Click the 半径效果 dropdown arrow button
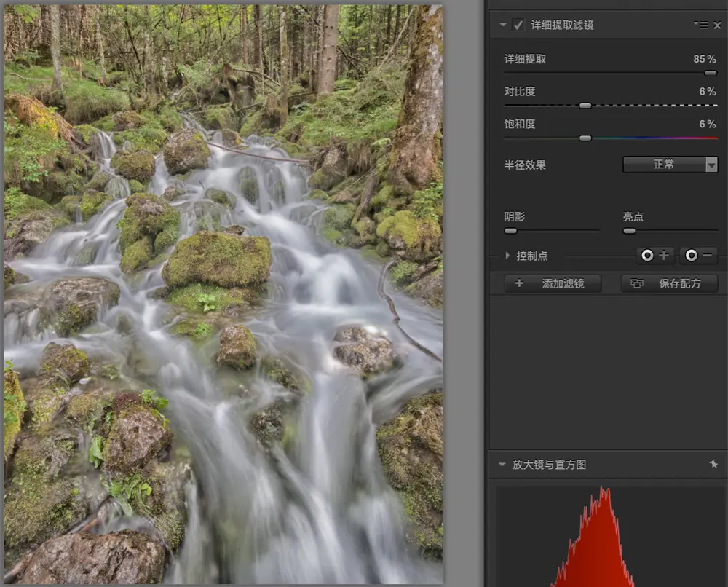Viewport: 728px width, 587px height. (711, 165)
